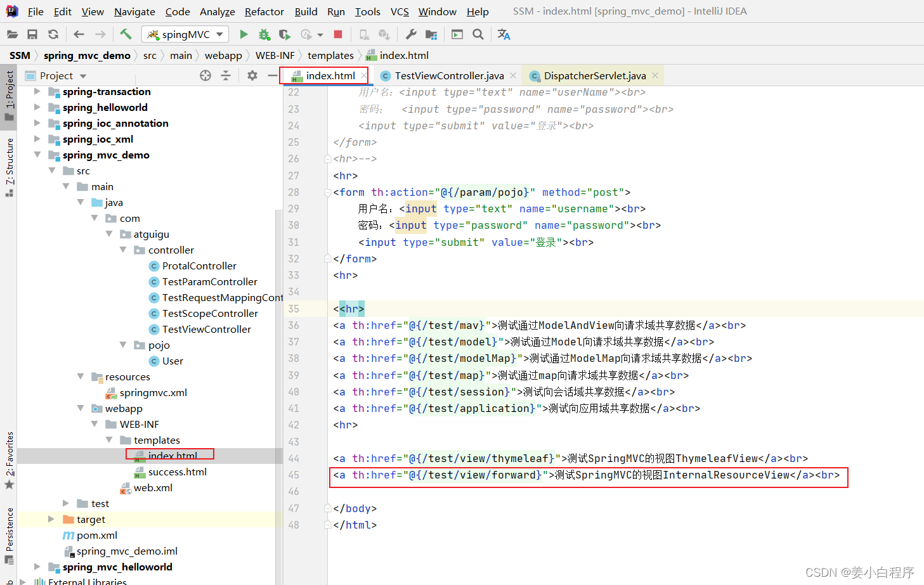
Task: Click the Translate icon in the toolbar
Action: (504, 34)
